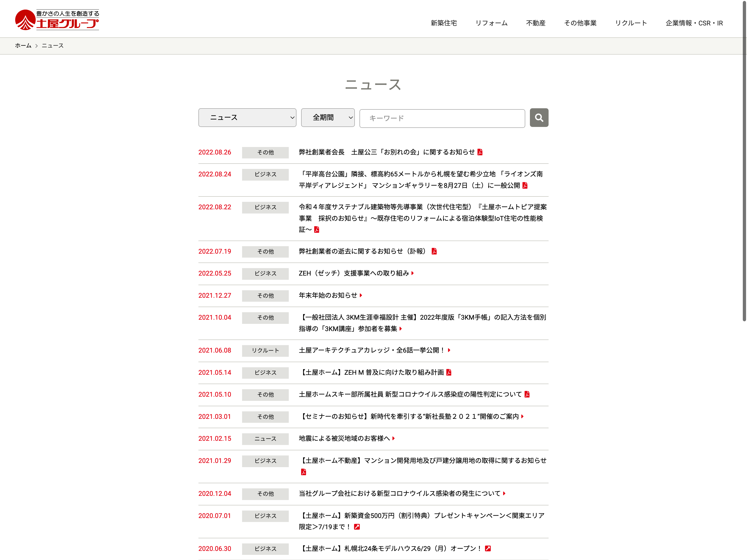
Task: Click red arrow beside ZEH支援事業 article
Action: [412, 273]
